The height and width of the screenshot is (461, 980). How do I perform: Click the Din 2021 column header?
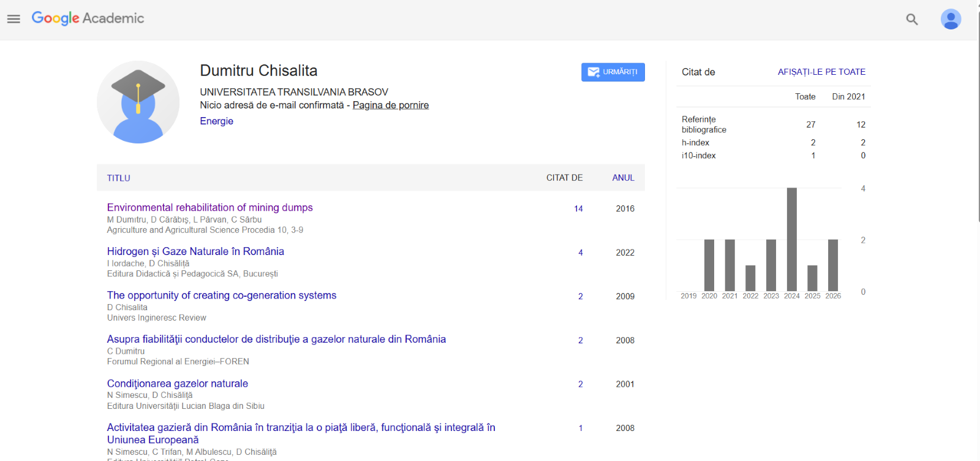click(848, 96)
